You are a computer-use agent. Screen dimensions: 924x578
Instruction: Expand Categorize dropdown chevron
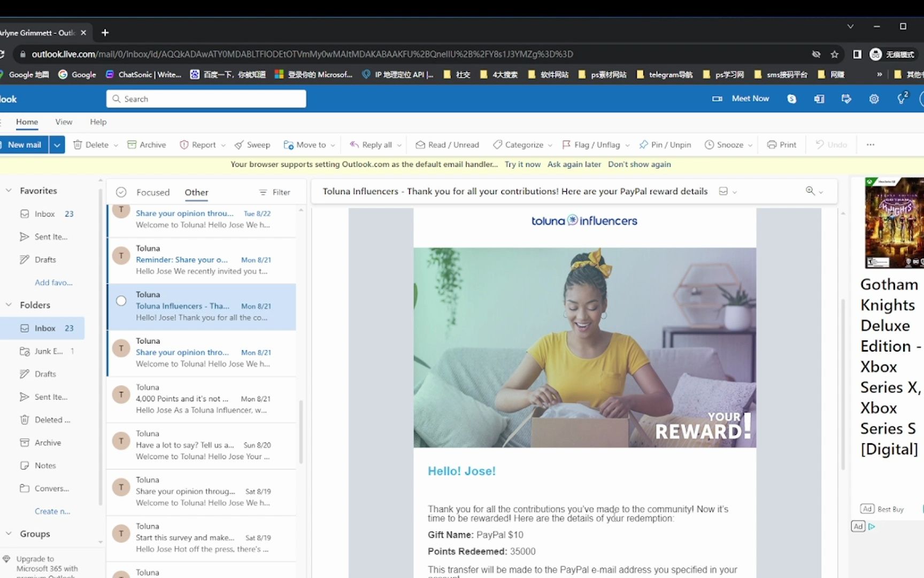550,145
